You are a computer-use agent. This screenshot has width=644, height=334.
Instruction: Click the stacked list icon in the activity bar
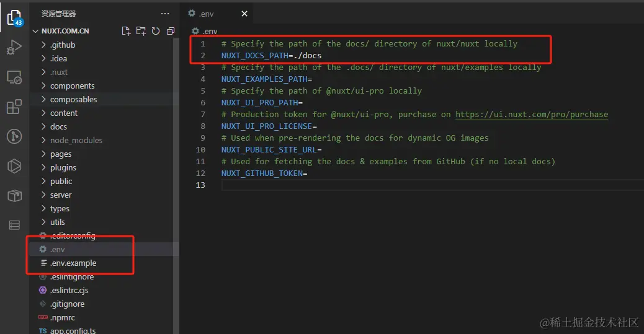[x=14, y=225]
